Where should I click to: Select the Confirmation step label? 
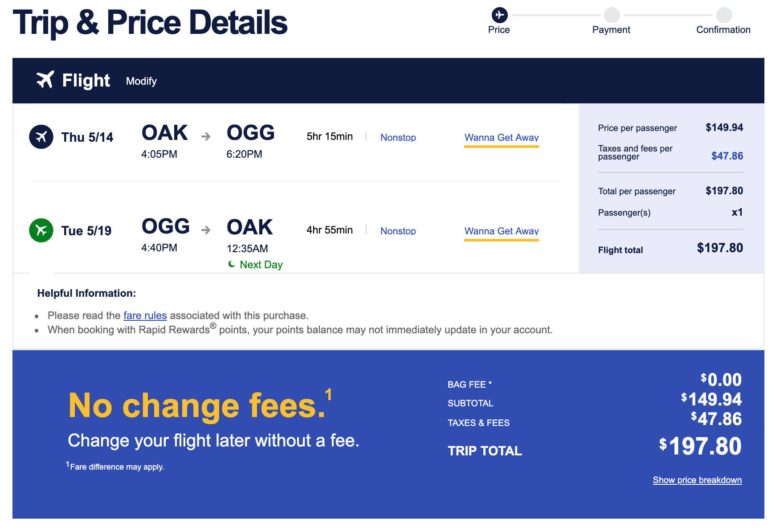[723, 30]
